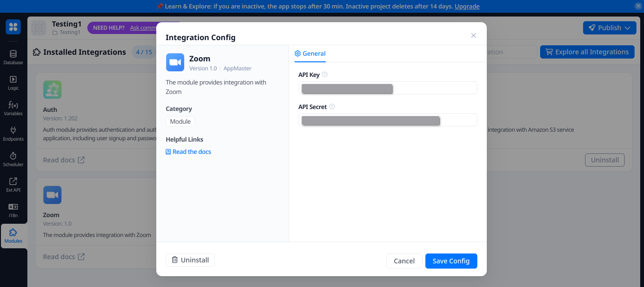Open the Endpoints section in sidebar

point(13,134)
